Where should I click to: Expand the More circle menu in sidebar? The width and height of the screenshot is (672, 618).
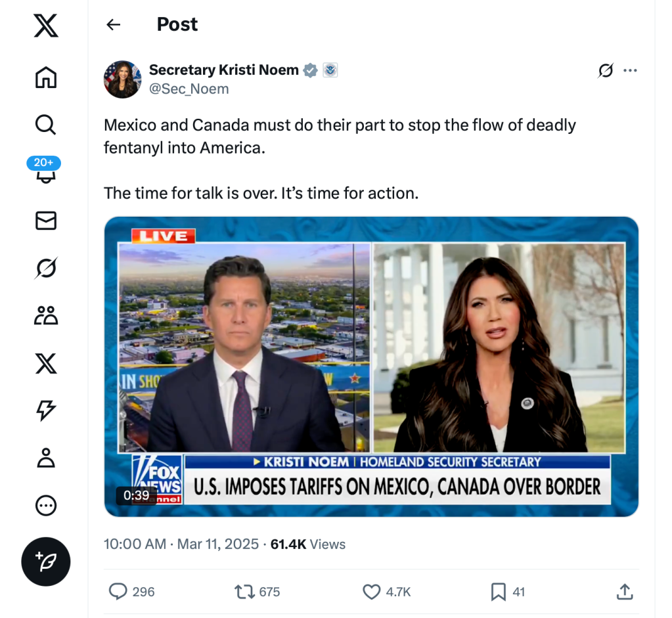tap(45, 505)
